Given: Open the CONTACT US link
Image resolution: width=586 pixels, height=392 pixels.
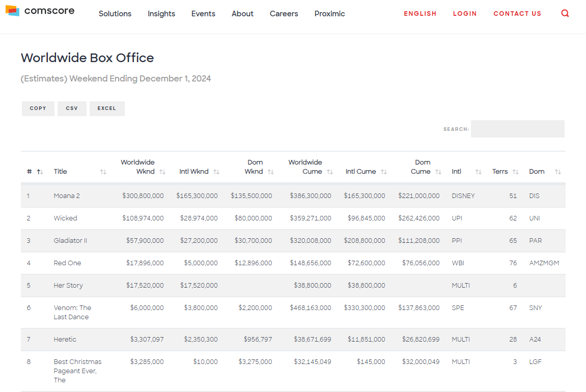Looking at the screenshot, I should 517,14.
